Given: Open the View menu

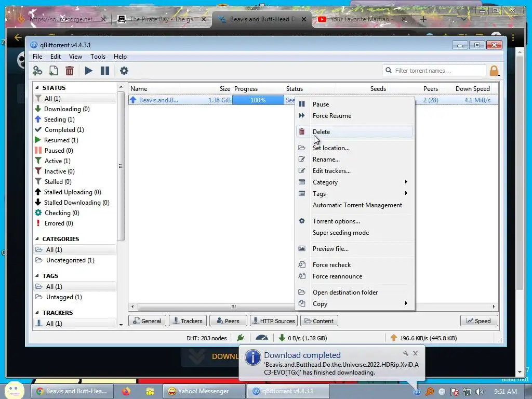Looking at the screenshot, I should pyautogui.click(x=75, y=57).
